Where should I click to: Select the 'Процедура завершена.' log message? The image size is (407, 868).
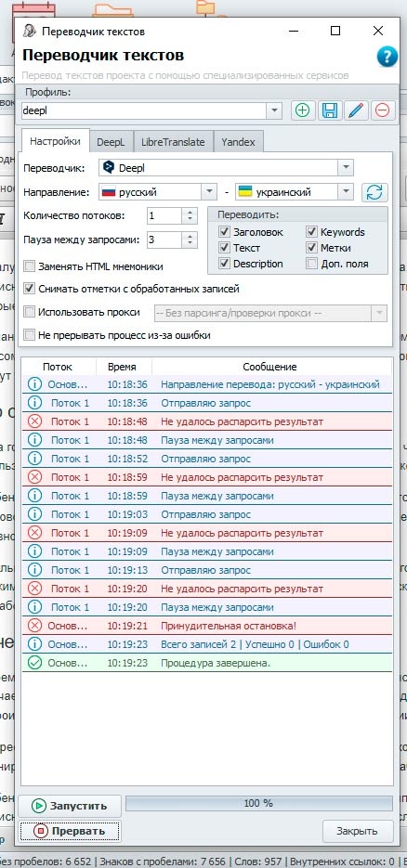click(x=216, y=663)
